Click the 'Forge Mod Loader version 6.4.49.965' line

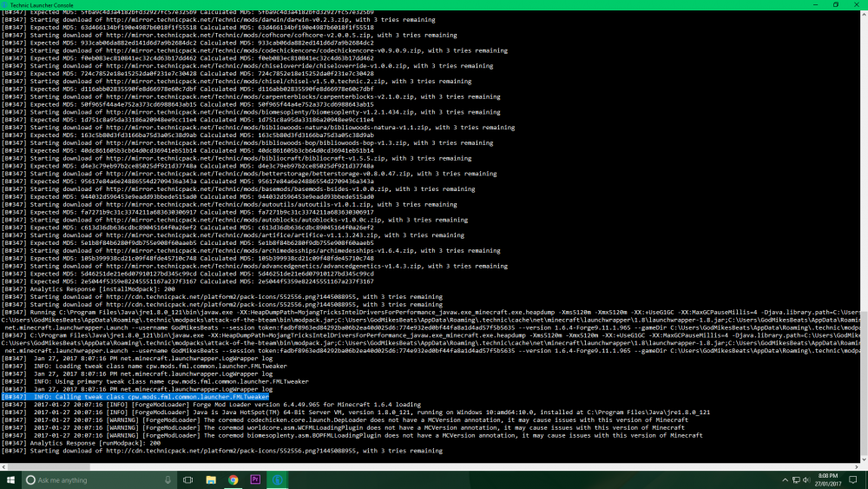pyautogui.click(x=211, y=405)
